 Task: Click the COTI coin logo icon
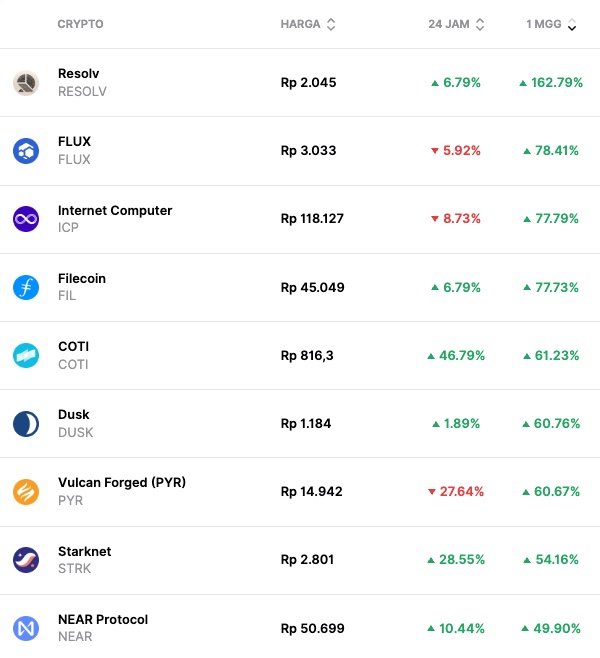pos(26,355)
